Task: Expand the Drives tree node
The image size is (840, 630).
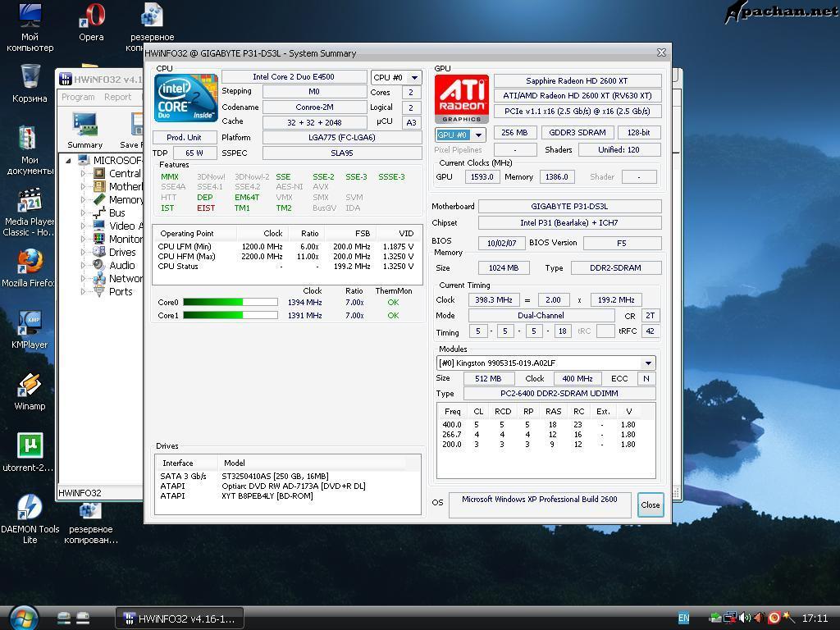Action: [83, 252]
